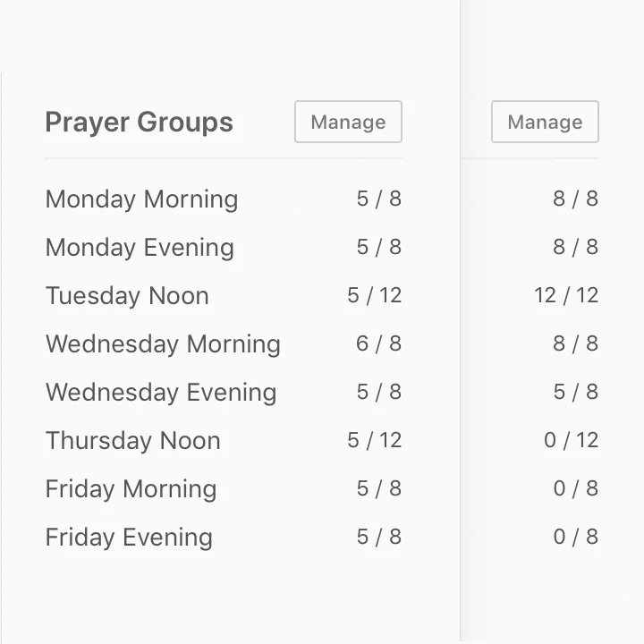Image resolution: width=644 pixels, height=644 pixels.
Task: Open the Friday Morning prayer group
Action: tap(131, 488)
